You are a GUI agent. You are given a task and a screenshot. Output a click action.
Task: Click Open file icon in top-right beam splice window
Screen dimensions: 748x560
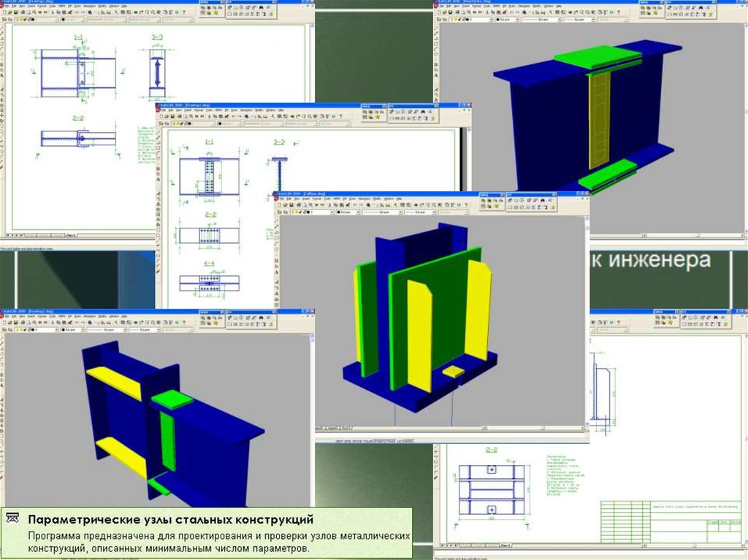445,13
